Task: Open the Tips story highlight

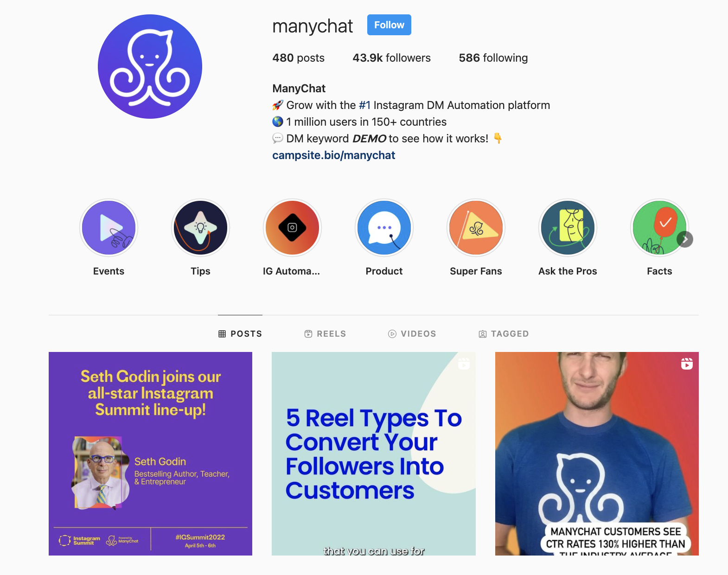Action: (200, 228)
